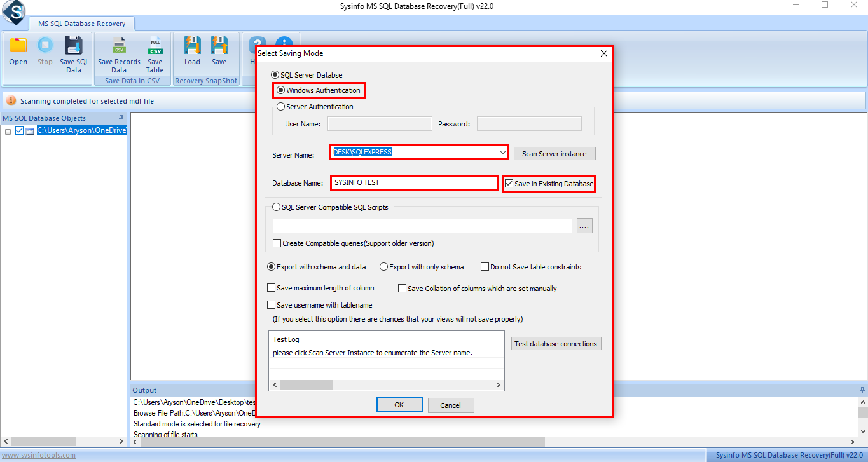The height and width of the screenshot is (462, 868).
Task: Choose Server Authentication
Action: point(281,107)
